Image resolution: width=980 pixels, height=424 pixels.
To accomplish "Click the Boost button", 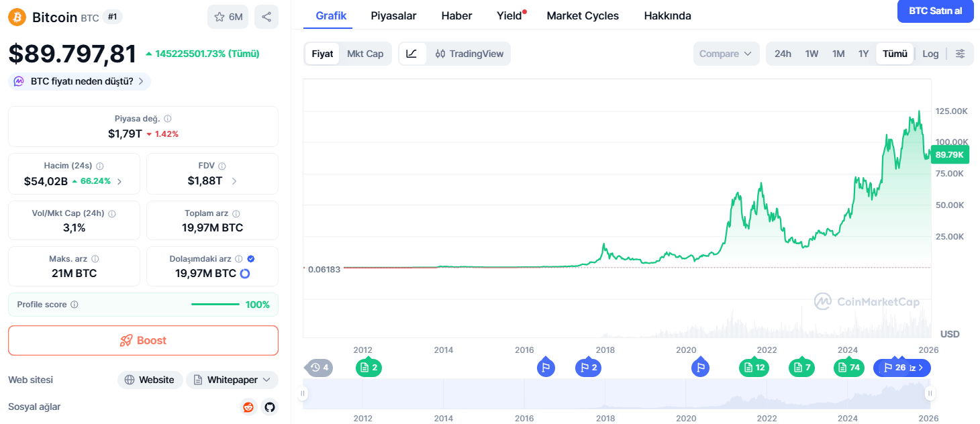I will point(143,340).
